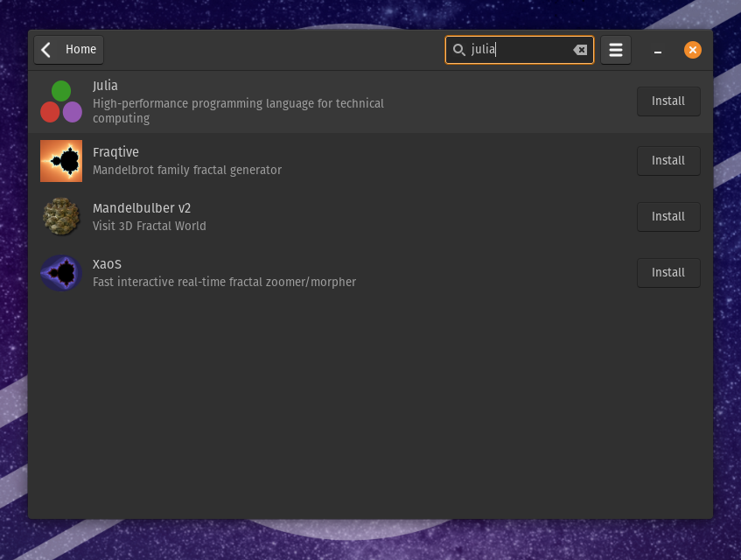The image size is (741, 560).
Task: Go back to Home
Action: pos(69,50)
